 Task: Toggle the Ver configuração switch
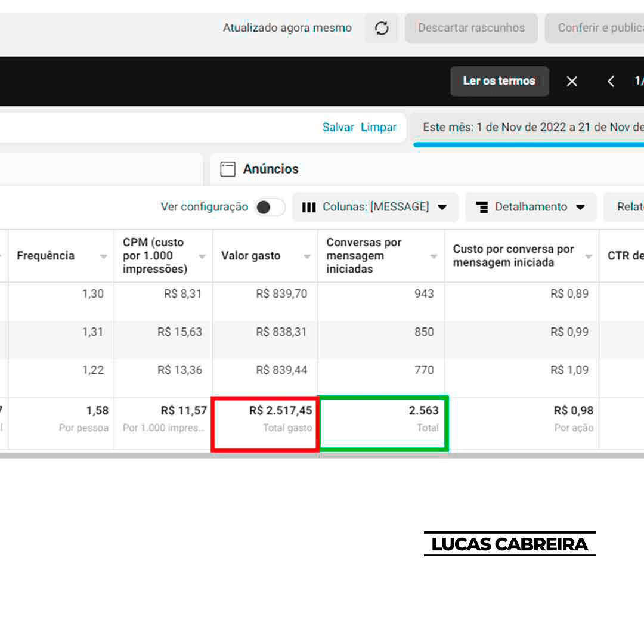point(270,207)
